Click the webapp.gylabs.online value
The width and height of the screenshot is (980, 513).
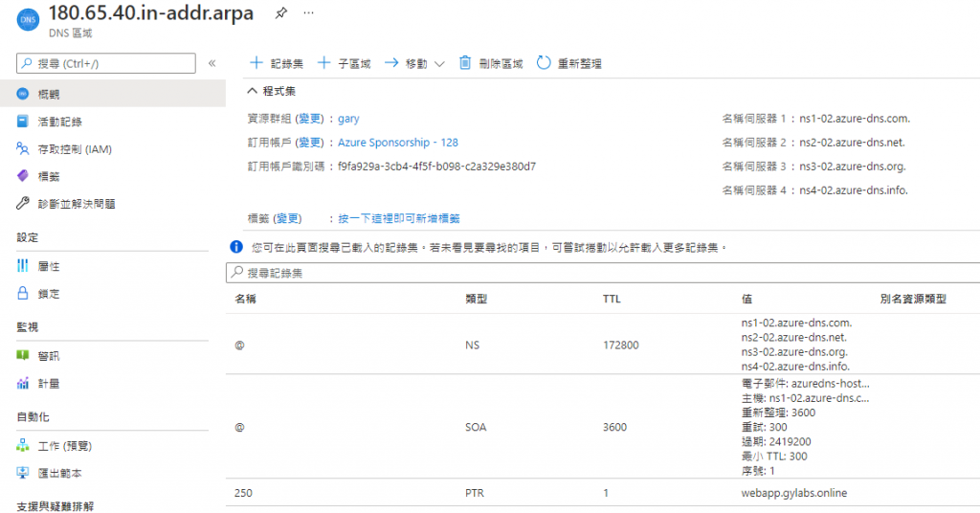pyautogui.click(x=793, y=493)
